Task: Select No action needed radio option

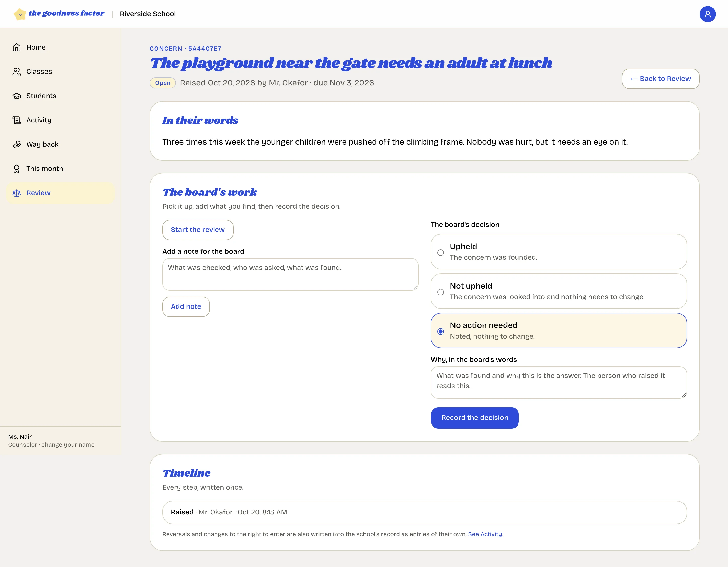Action: pos(440,332)
